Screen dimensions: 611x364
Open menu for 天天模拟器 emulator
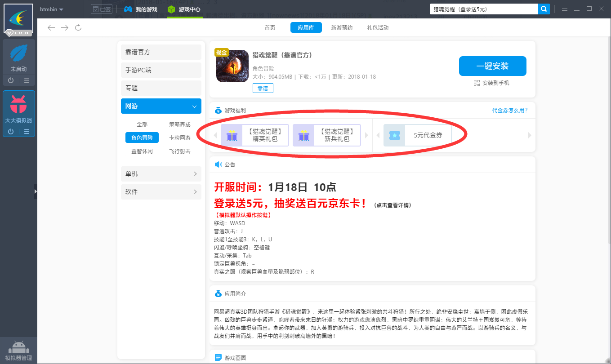point(27,132)
